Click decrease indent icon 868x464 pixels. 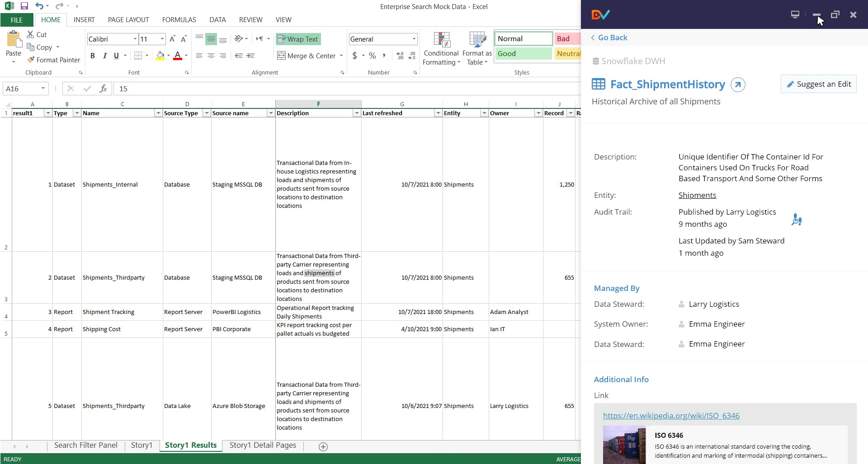239,56
